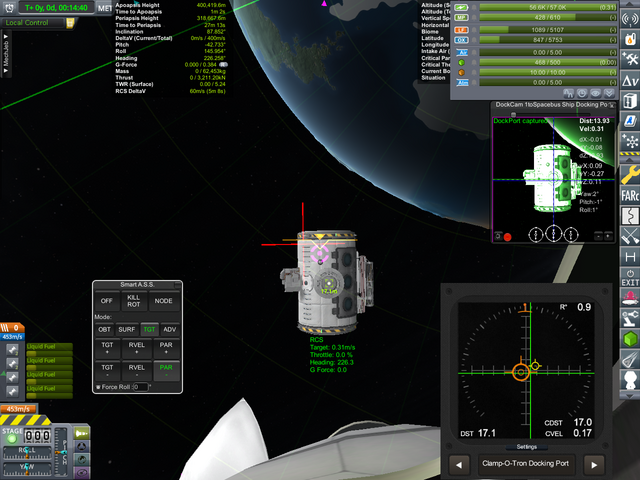This screenshot has width=640, height=480.
Task: Click the antenna signal icon at top right
Action: tap(629, 19)
